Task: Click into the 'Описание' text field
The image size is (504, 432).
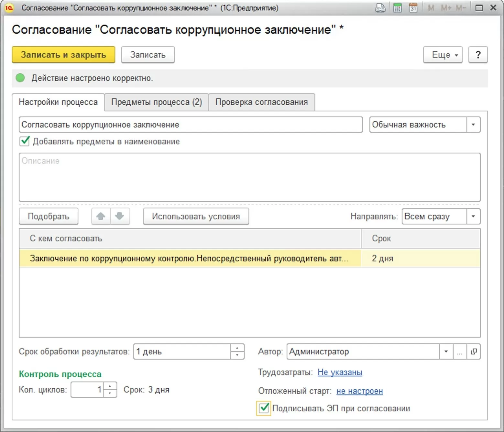Action: point(249,177)
